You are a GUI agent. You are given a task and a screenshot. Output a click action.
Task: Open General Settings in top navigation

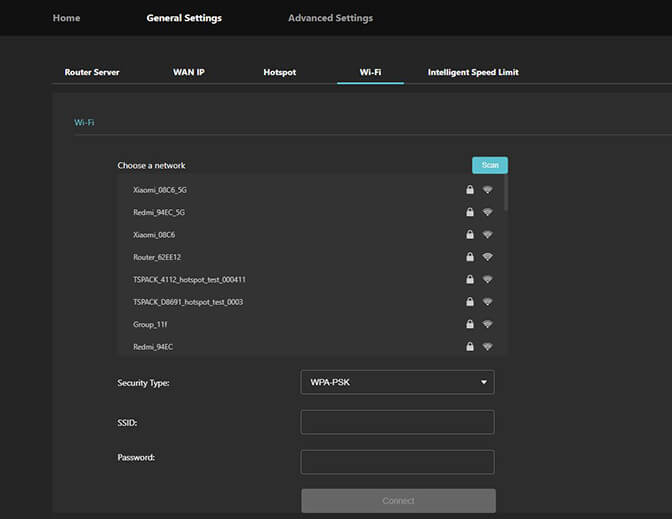(x=184, y=18)
